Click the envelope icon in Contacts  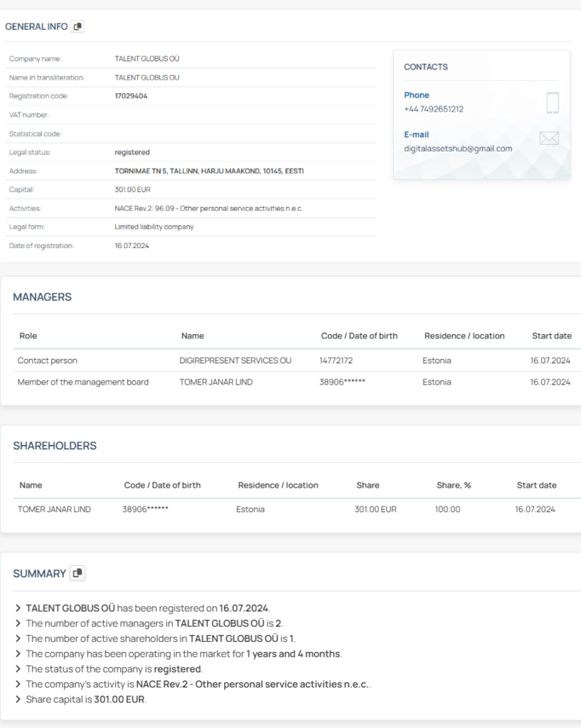click(549, 139)
